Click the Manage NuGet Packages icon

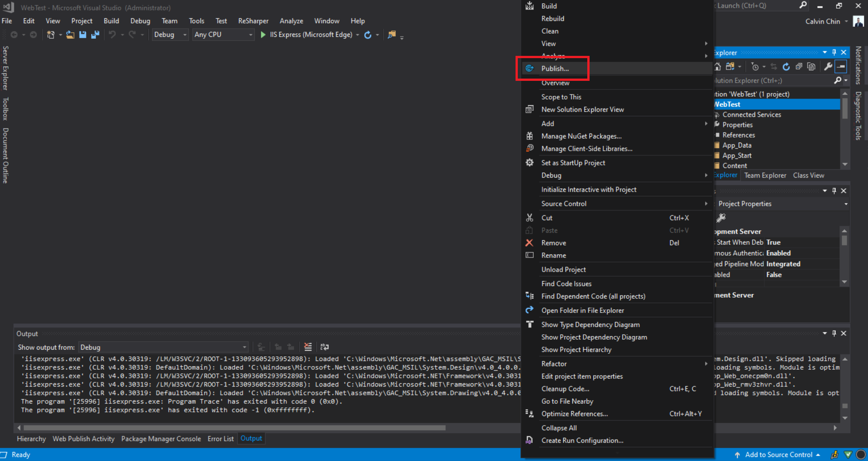[530, 136]
